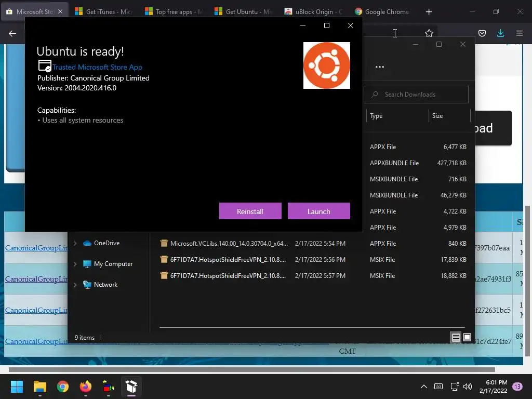Screen dimensions: 532x399
Task: Click the 17,839 KB MSIX file icon
Action: pos(164,259)
